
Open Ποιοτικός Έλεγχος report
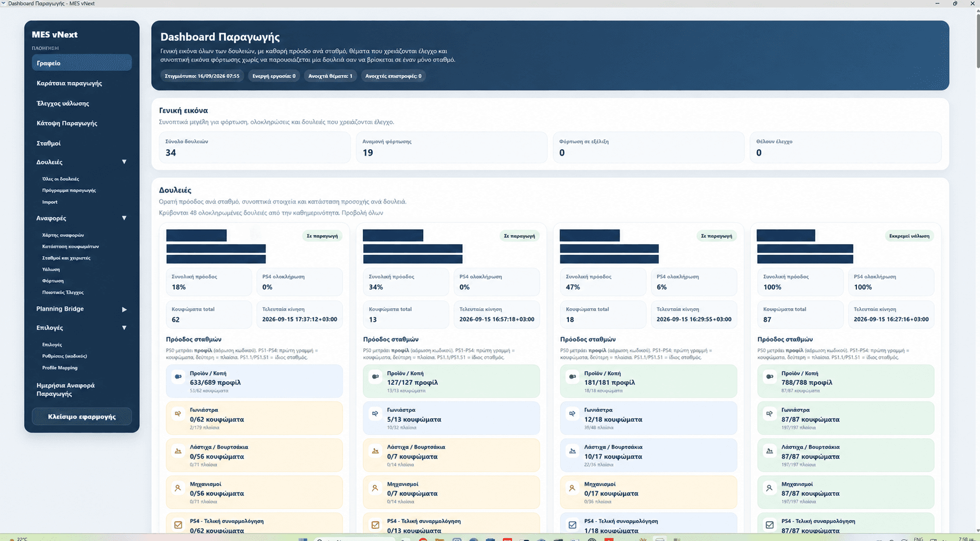point(63,293)
